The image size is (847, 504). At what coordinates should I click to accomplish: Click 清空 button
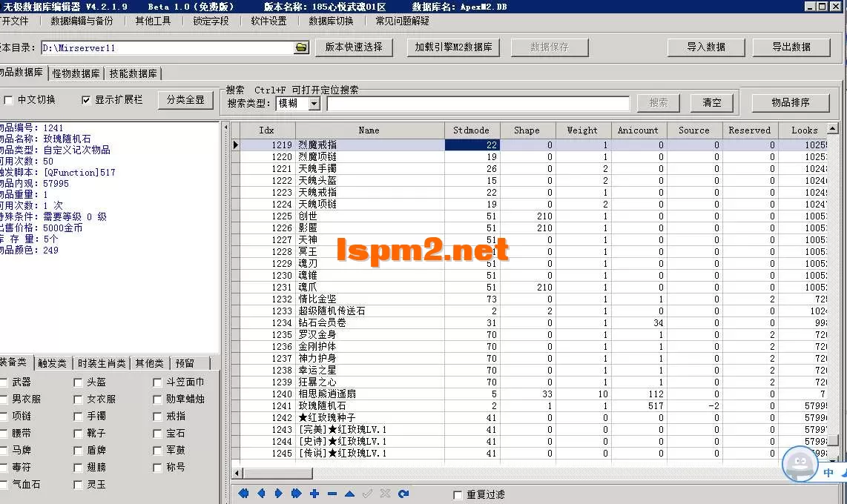coord(712,102)
